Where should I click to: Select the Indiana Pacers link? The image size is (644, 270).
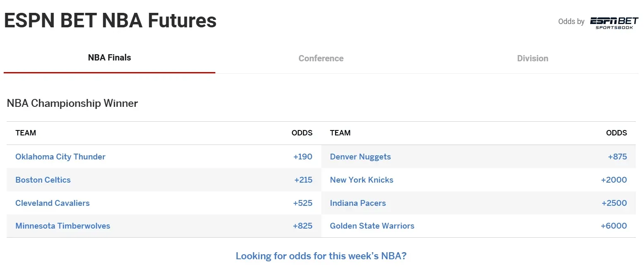[x=358, y=203]
